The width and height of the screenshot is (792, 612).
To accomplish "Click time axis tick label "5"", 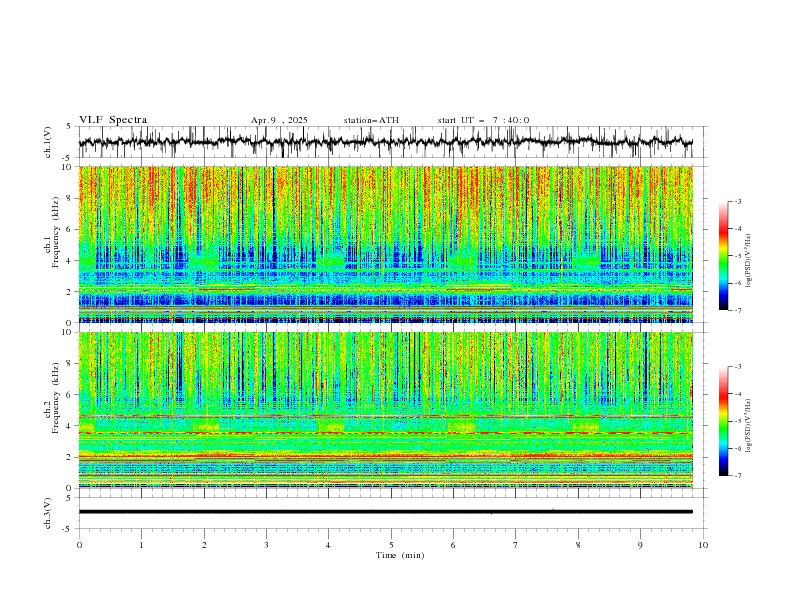I will (x=391, y=545).
